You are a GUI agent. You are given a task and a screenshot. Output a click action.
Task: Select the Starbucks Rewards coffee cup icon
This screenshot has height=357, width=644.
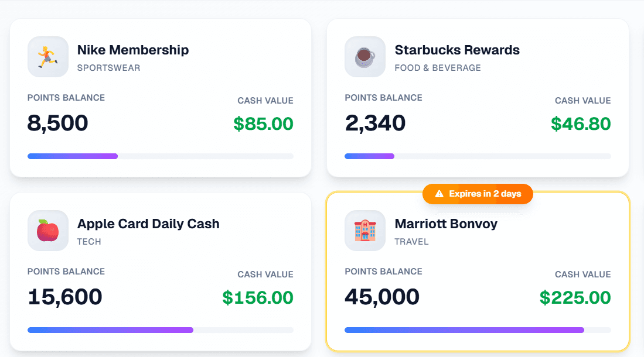pyautogui.click(x=364, y=57)
